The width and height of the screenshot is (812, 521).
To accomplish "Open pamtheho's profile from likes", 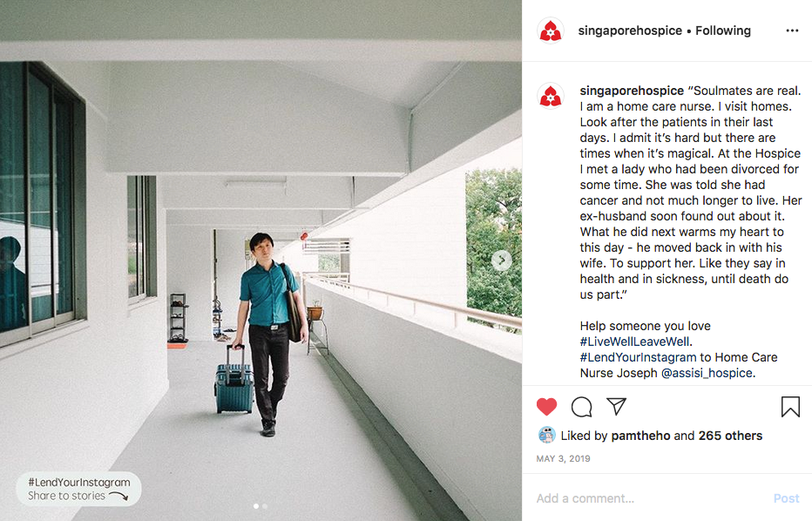I will pyautogui.click(x=640, y=436).
